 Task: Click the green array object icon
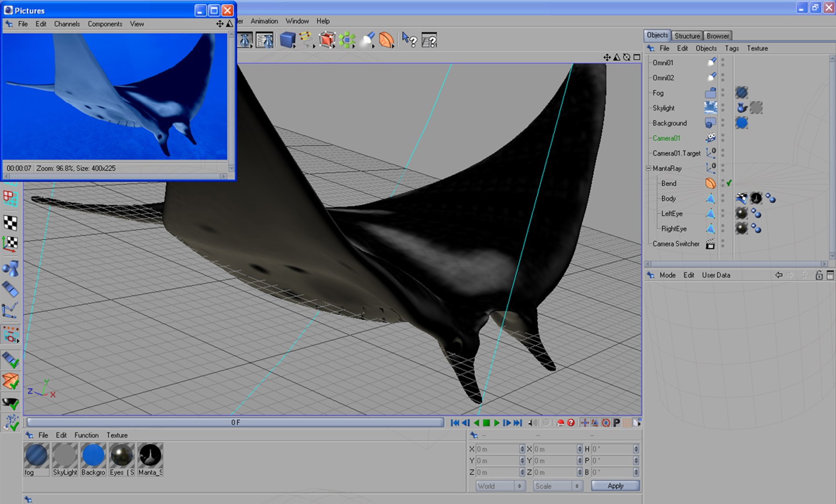(x=347, y=40)
